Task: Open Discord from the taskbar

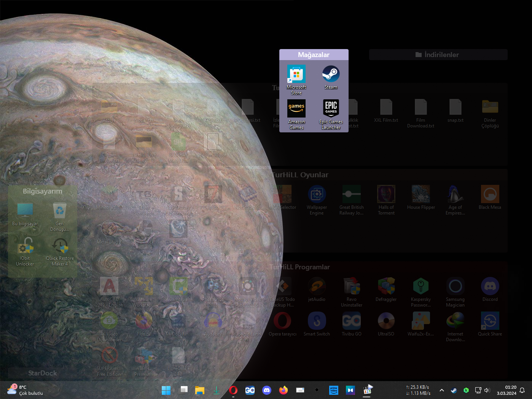Action: (267, 390)
